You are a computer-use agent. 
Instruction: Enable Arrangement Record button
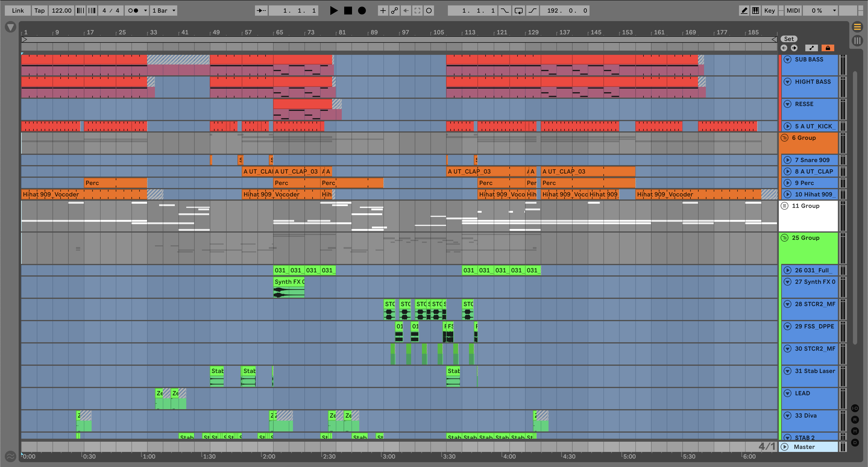(362, 11)
